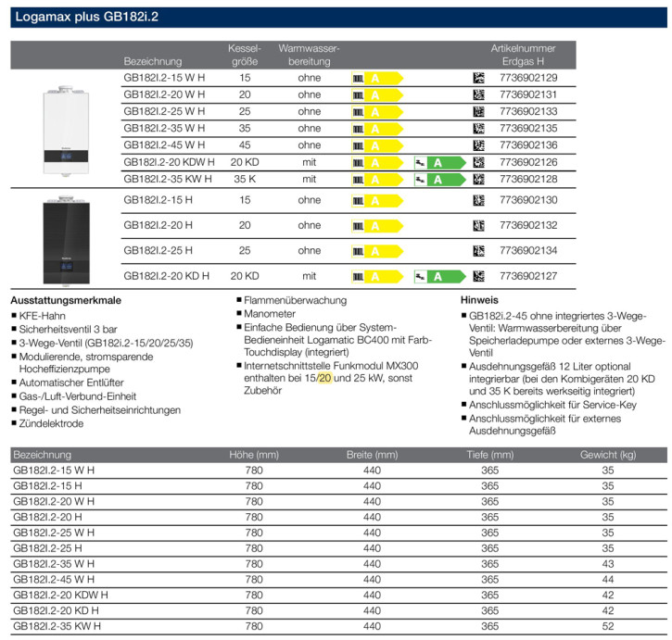This screenshot has width=672, height=640.
Task: Click the Hinweis heading
Action: tap(479, 300)
